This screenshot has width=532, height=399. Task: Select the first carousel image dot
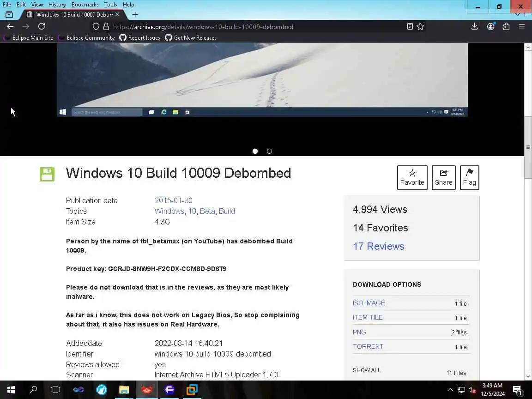tap(255, 151)
